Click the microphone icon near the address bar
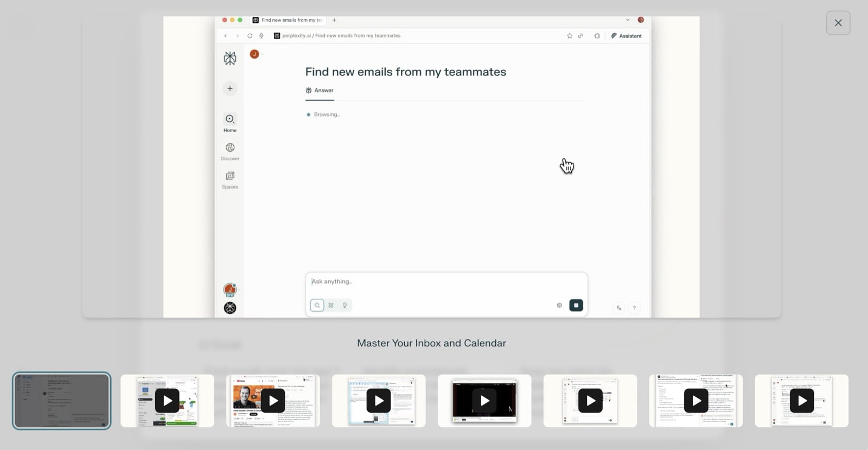868x450 pixels. click(261, 36)
